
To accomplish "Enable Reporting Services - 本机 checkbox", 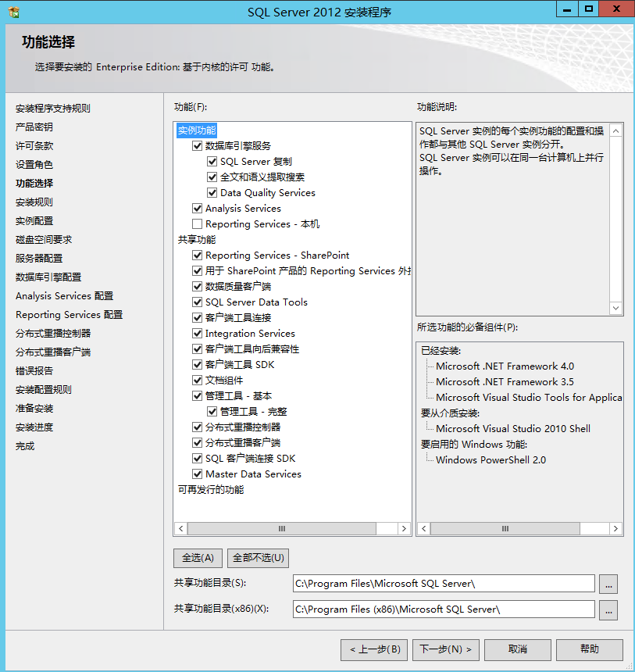I will tap(197, 224).
